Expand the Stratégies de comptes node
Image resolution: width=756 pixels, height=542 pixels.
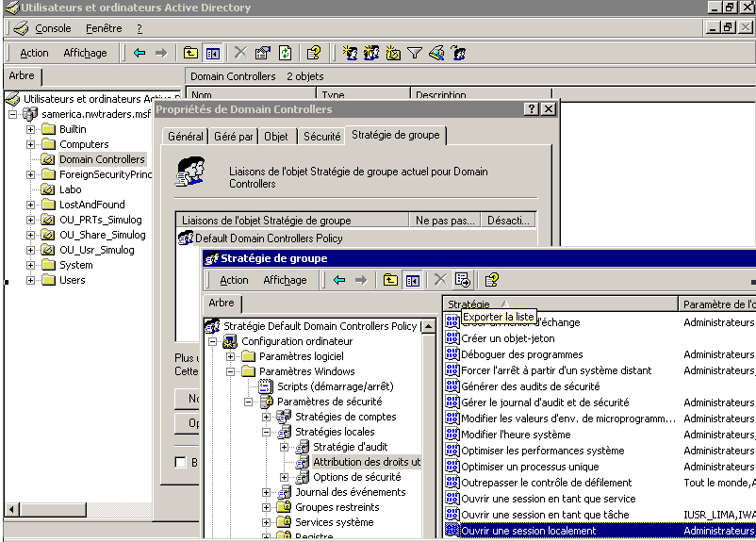point(267,417)
